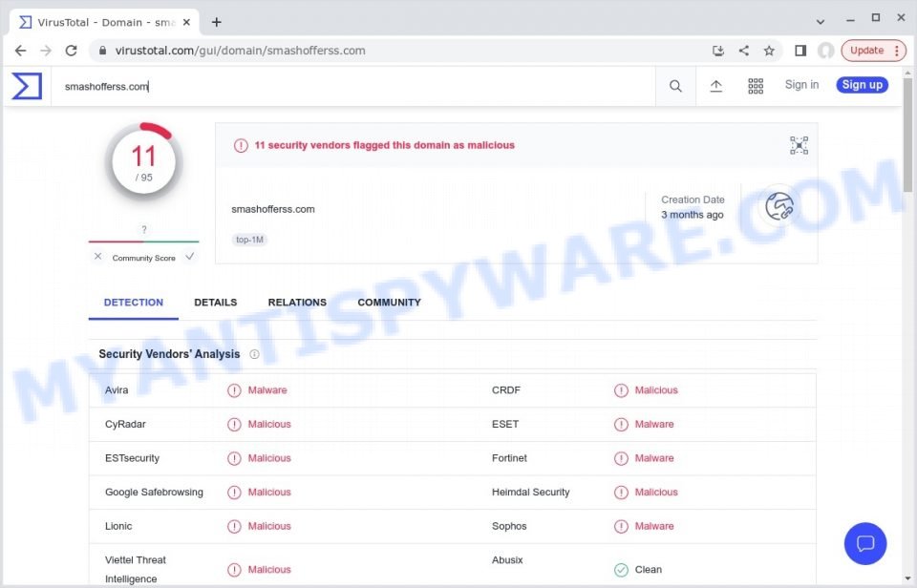Click the domain globe icon
This screenshot has height=588, width=917.
(779, 206)
